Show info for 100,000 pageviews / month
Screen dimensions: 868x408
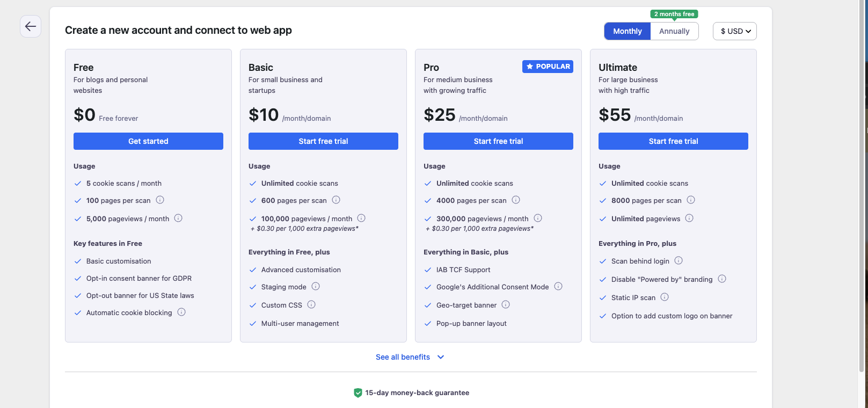pyautogui.click(x=361, y=218)
